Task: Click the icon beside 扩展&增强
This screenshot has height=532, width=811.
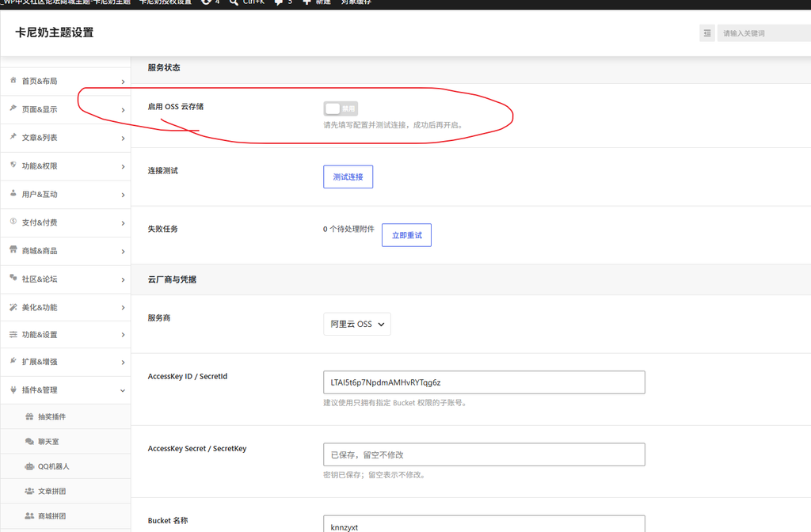Action: tap(13, 361)
